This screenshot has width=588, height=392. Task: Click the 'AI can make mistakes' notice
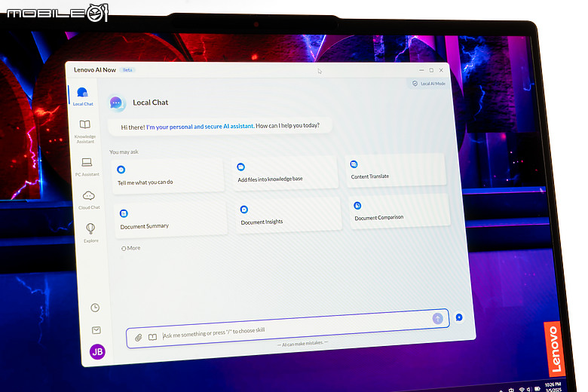click(x=302, y=343)
